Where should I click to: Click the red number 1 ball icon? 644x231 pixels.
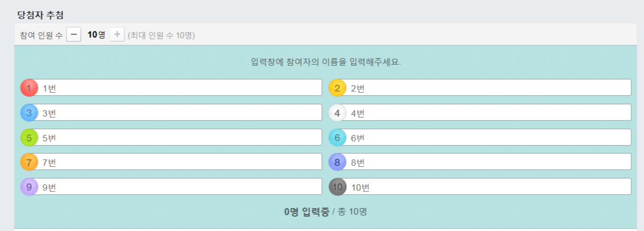point(29,87)
